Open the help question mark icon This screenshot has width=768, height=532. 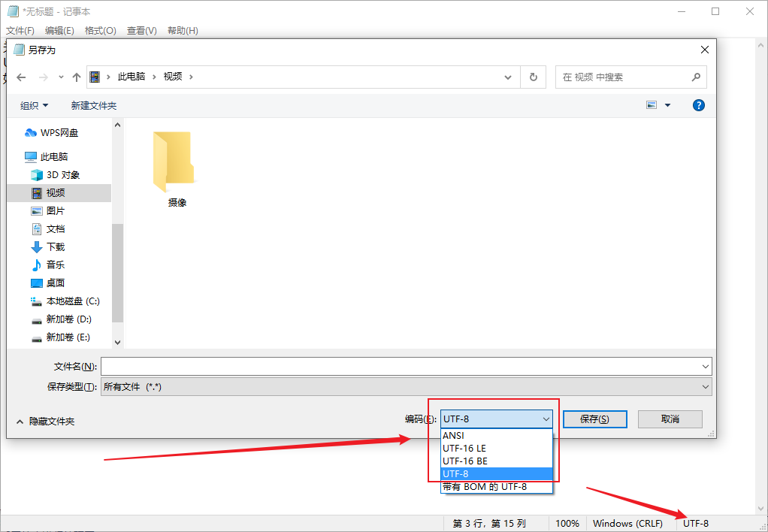pos(698,105)
